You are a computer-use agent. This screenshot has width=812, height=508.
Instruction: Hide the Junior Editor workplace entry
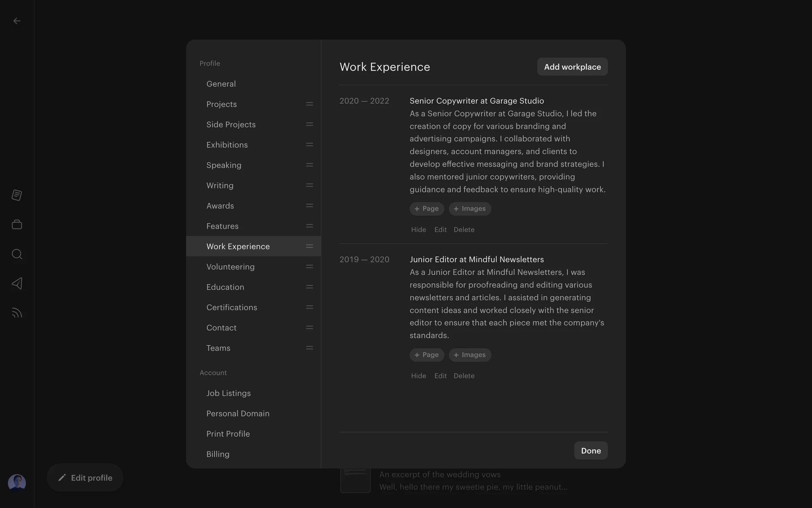(418, 376)
